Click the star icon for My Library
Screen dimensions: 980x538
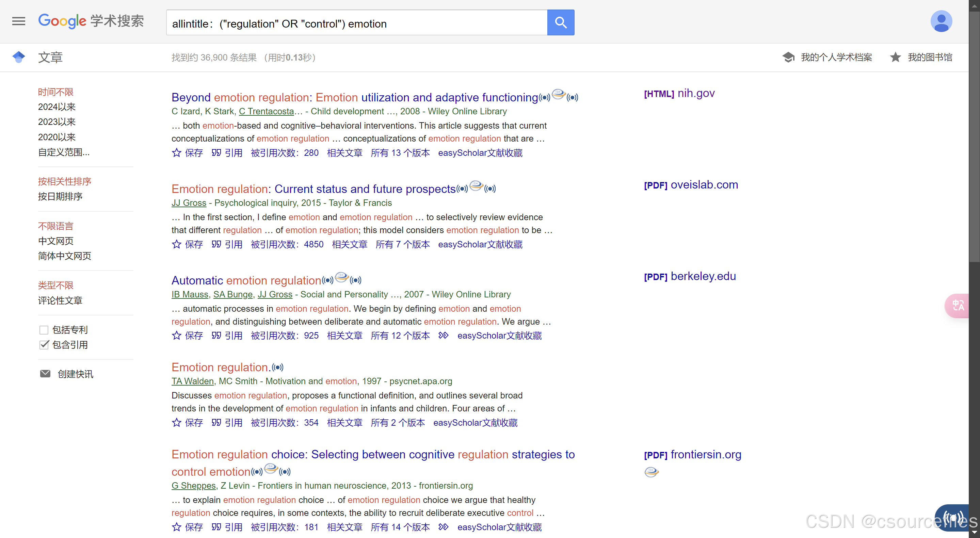coord(895,58)
